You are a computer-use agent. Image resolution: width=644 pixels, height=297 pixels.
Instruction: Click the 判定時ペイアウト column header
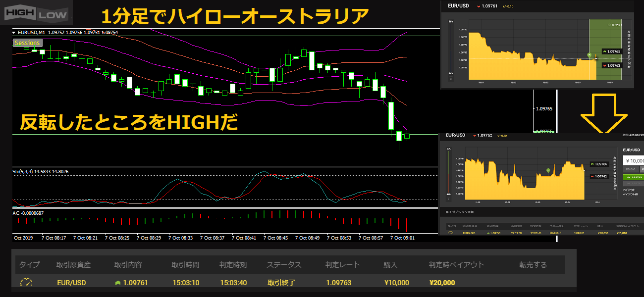pos(456,265)
